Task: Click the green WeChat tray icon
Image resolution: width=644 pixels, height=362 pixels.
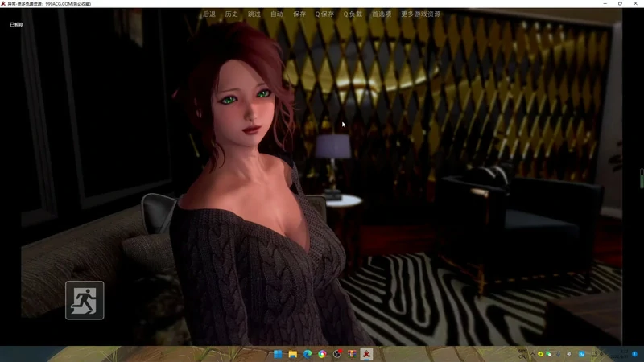Action: click(549, 354)
